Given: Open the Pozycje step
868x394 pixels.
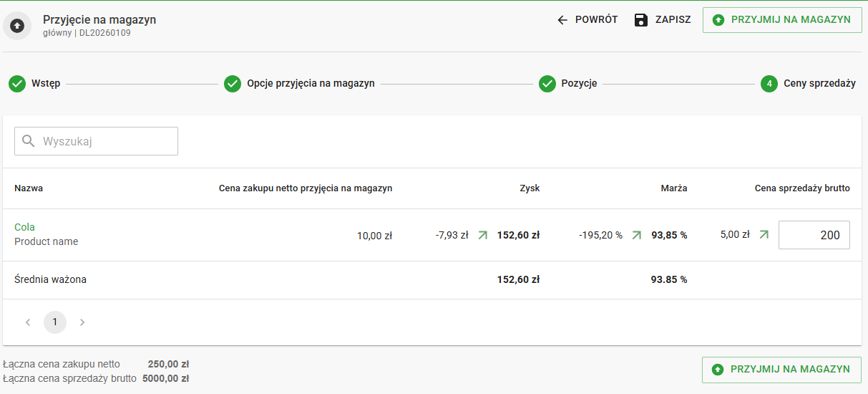Looking at the screenshot, I should (578, 84).
